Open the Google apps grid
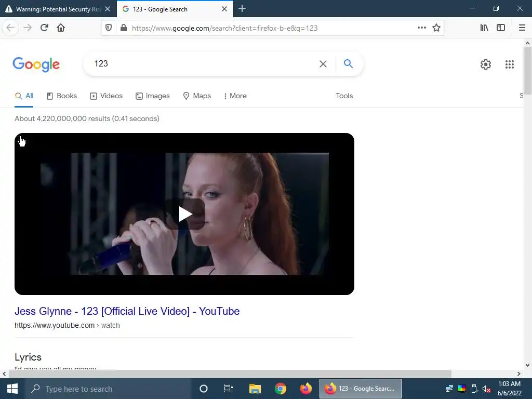The image size is (532, 399). pyautogui.click(x=510, y=64)
